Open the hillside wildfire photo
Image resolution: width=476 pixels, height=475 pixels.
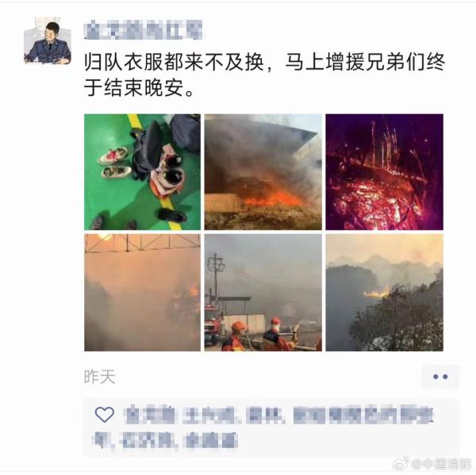pos(384,293)
